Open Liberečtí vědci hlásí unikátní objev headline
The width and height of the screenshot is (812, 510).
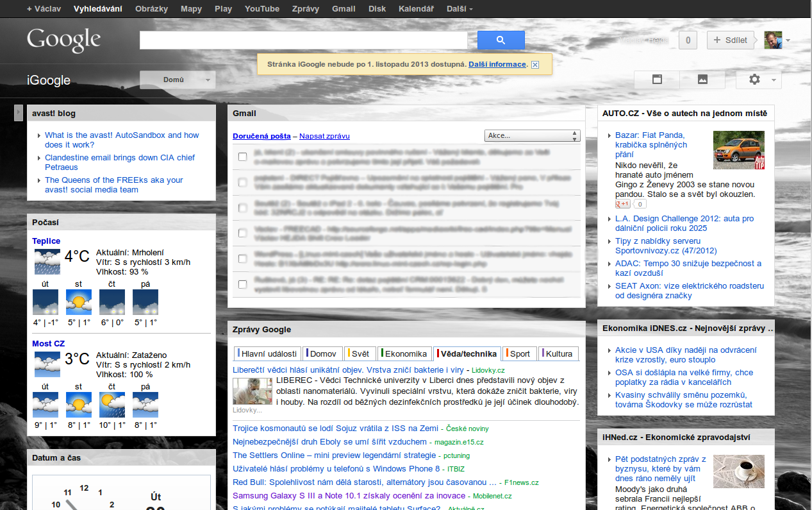click(x=348, y=370)
